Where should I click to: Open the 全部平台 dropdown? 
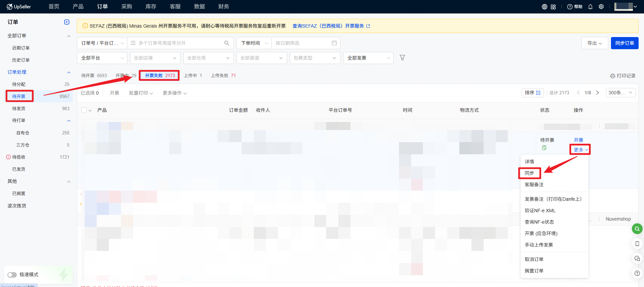102,58
